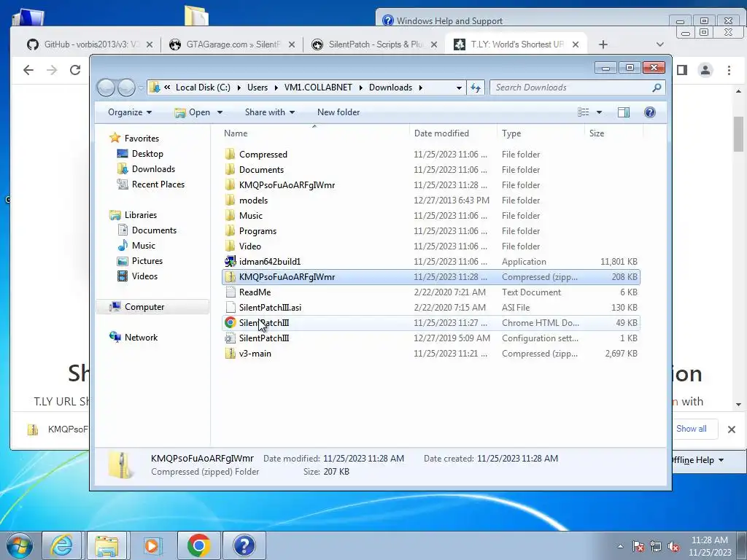
Task: Open the Organize dropdown menu
Action: coord(130,112)
